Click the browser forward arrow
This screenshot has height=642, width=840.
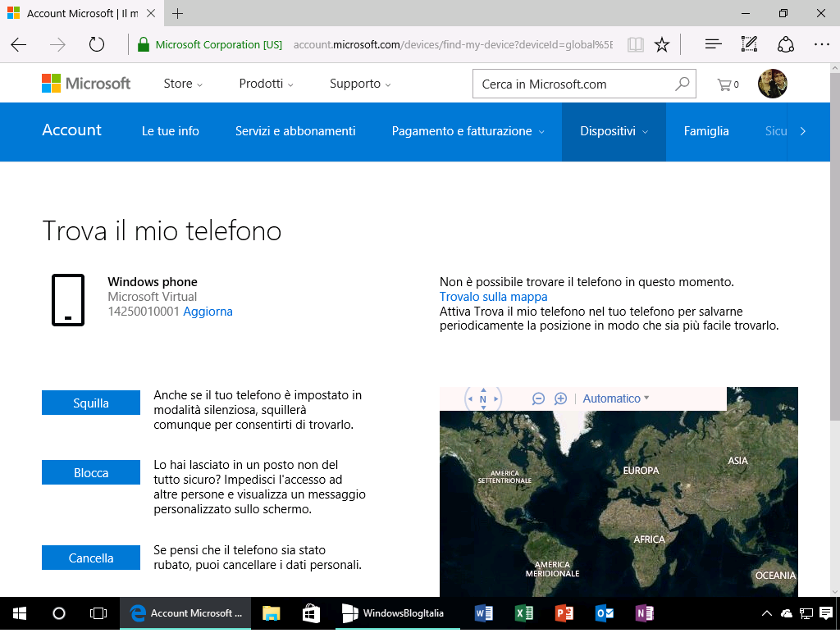57,44
